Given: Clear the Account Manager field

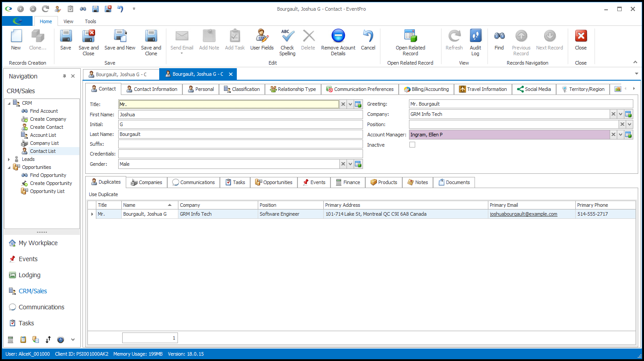Looking at the screenshot, I should pos(613,135).
